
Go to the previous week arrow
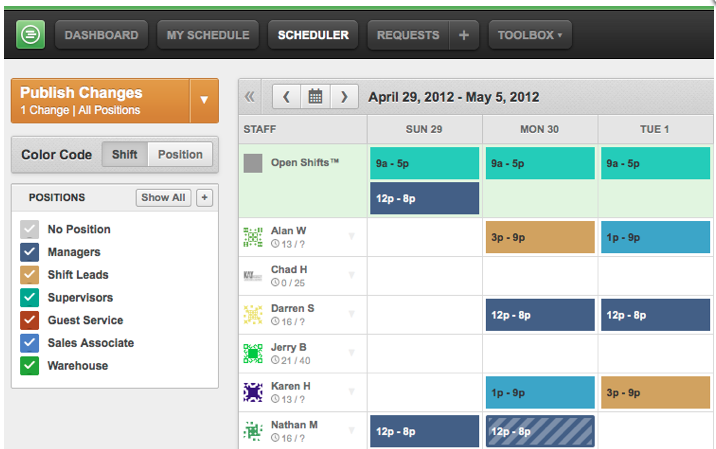[286, 97]
